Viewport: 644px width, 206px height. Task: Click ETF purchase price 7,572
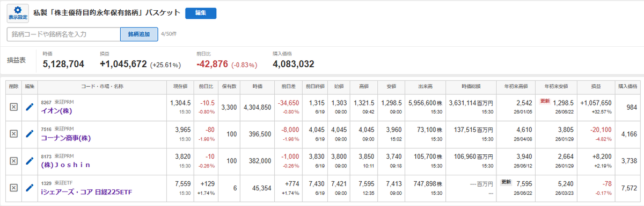(x=630, y=188)
